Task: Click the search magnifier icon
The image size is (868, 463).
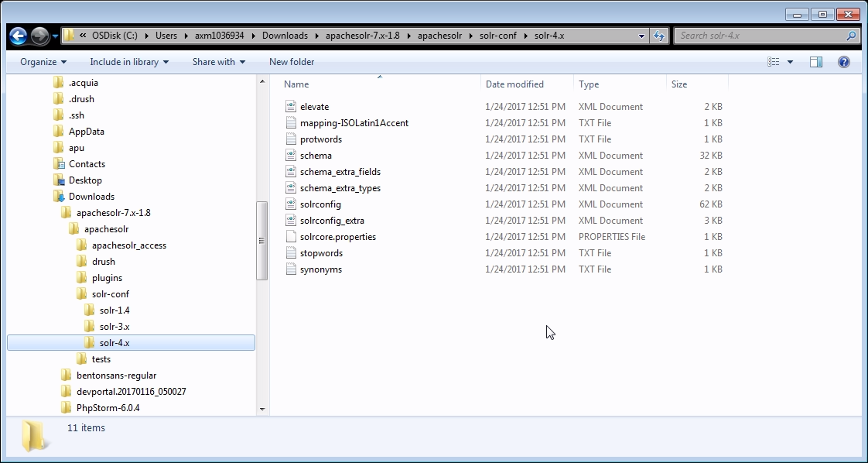Action: coord(852,36)
